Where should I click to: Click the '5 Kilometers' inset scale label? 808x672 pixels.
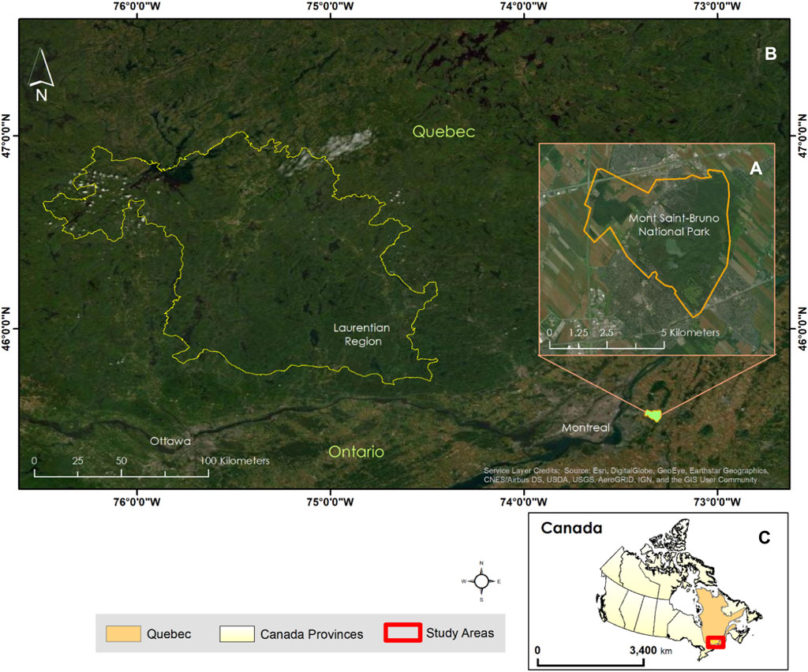(x=690, y=333)
